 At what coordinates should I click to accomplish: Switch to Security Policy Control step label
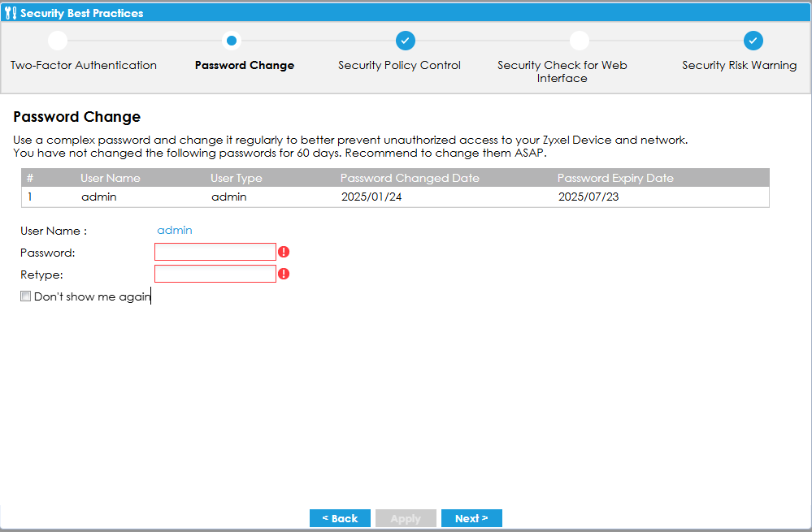pyautogui.click(x=399, y=66)
